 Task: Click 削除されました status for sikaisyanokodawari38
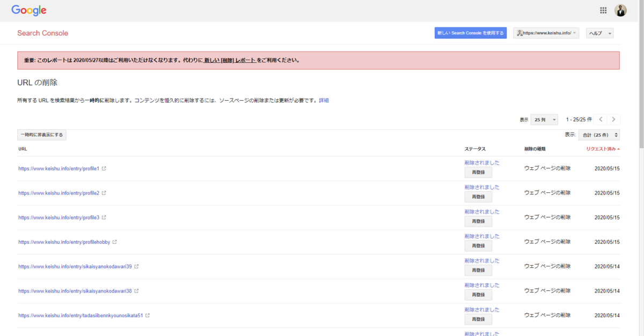click(482, 286)
